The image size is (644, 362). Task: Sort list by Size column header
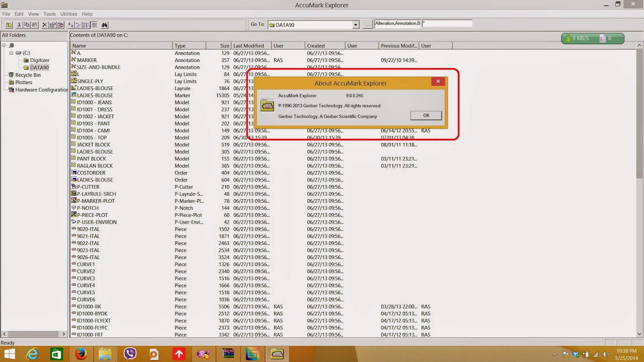(218, 45)
